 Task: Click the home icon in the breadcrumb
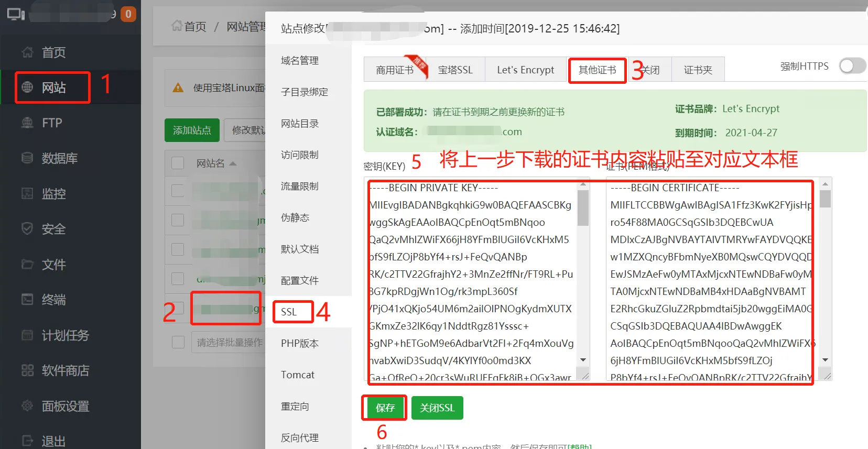177,26
